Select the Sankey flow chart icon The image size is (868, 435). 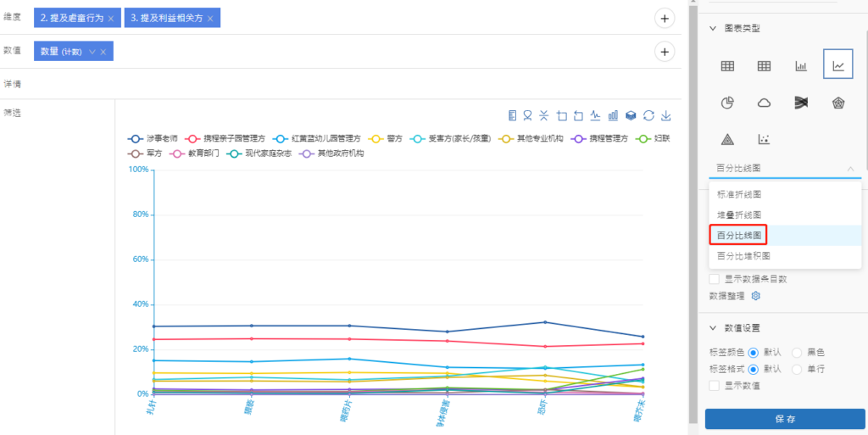click(x=800, y=103)
